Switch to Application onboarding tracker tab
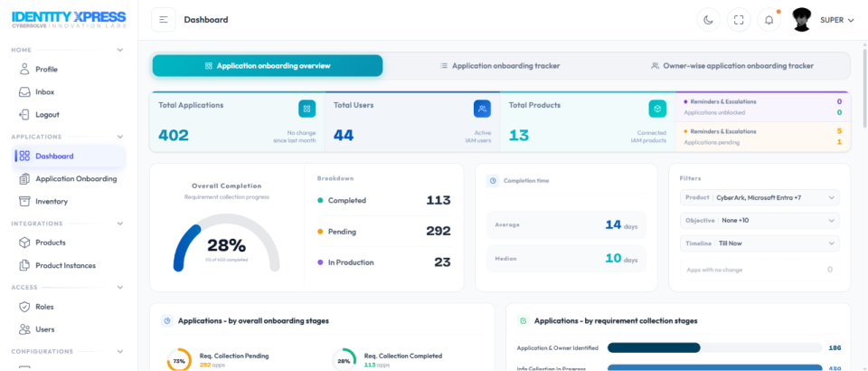 [500, 66]
